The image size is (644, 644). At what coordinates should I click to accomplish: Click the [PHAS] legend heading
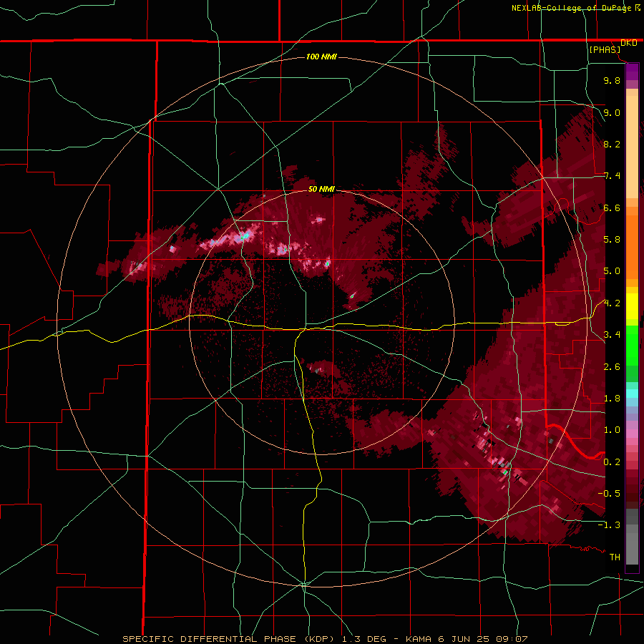coord(605,49)
